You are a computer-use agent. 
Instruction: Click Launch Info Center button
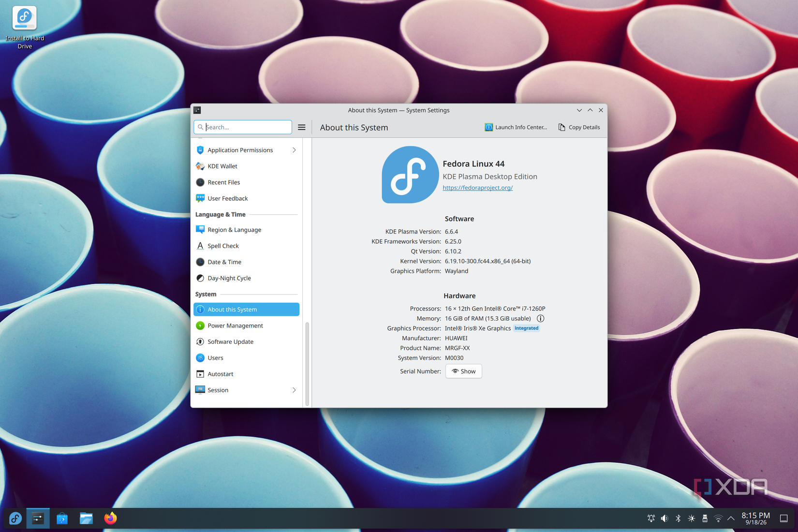516,127
